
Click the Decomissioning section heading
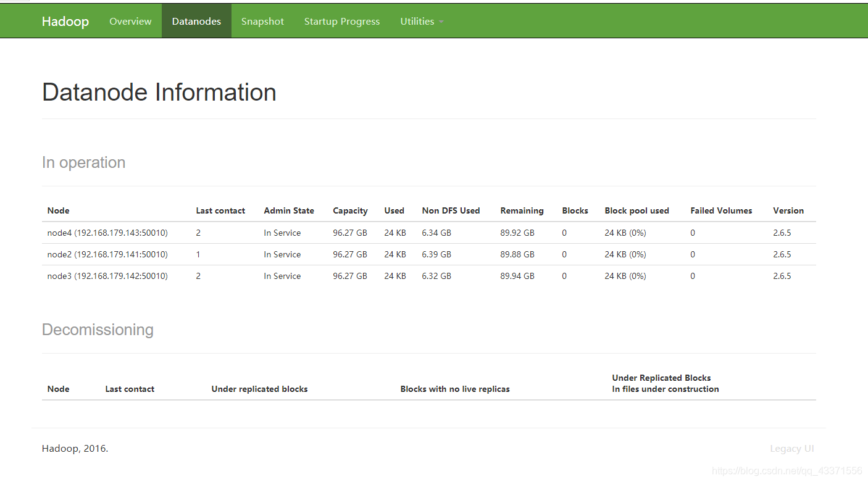pyautogui.click(x=98, y=330)
